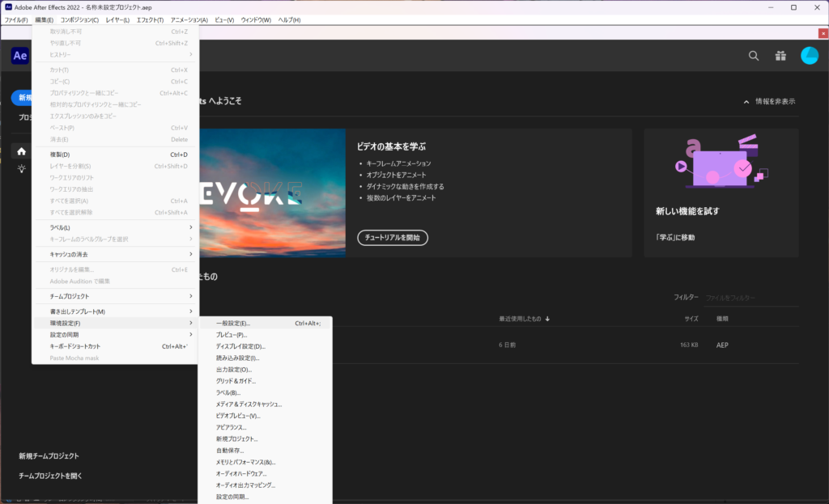Click the ビデオの基本を学ぶ heading
The height and width of the screenshot is (504, 829).
(391, 146)
